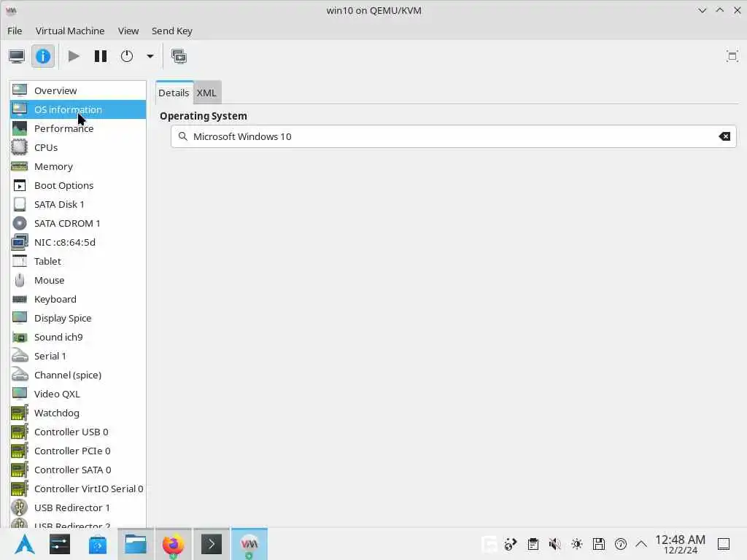Click the Memory RAM stick icon
Image resolution: width=747 pixels, height=560 pixels.
coord(20,166)
